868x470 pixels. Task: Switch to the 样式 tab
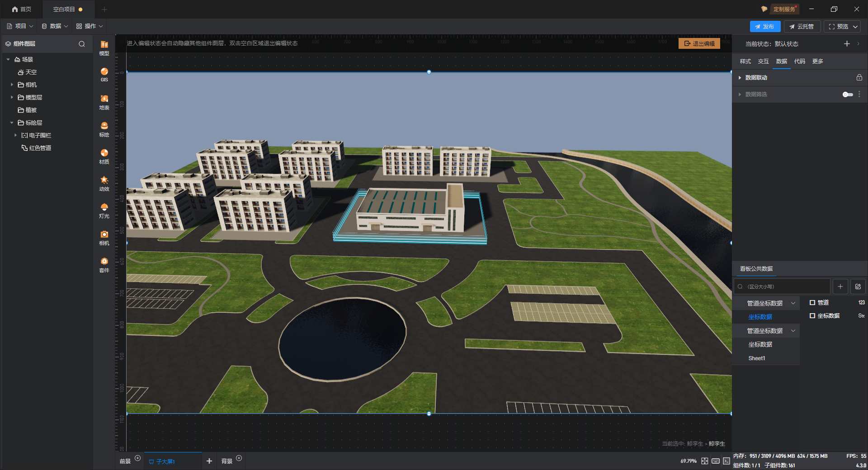(745, 61)
